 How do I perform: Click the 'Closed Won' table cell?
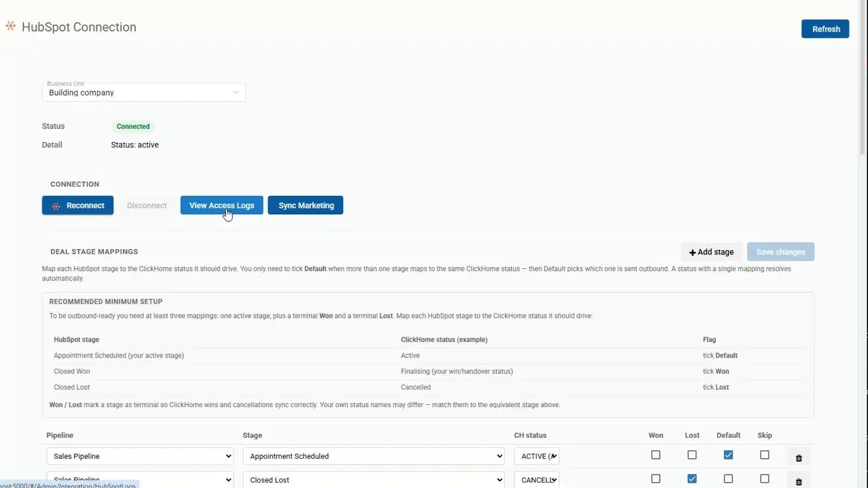72,371
